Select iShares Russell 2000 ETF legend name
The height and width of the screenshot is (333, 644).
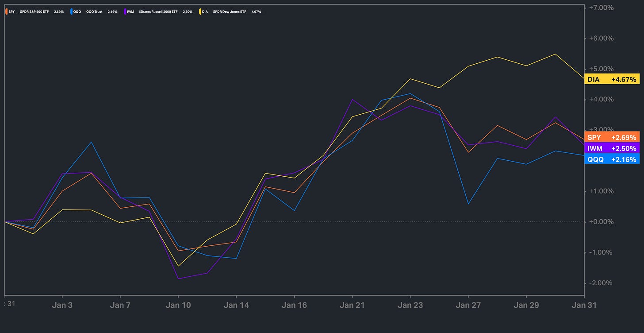(158, 12)
